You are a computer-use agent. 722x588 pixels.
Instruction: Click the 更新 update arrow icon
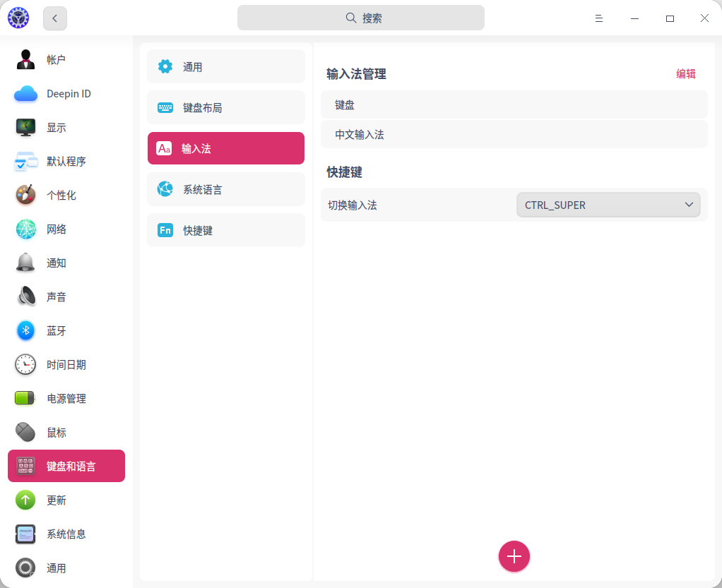(26, 500)
